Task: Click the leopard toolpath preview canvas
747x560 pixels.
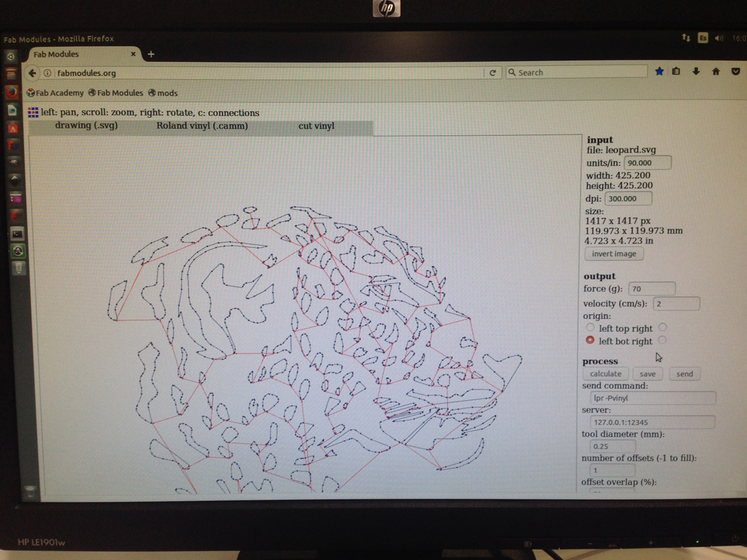Action: (x=305, y=314)
